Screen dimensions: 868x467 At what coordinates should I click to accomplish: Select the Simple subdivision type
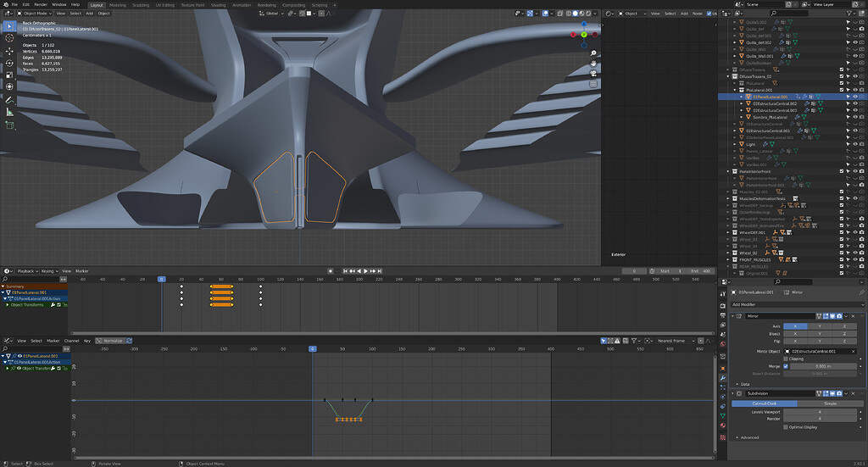click(x=830, y=404)
